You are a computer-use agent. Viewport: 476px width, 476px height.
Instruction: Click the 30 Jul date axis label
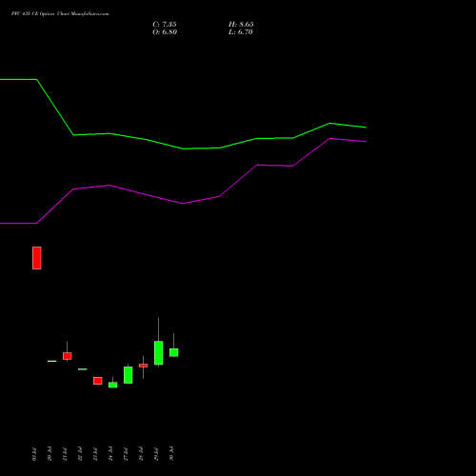[x=171, y=454]
